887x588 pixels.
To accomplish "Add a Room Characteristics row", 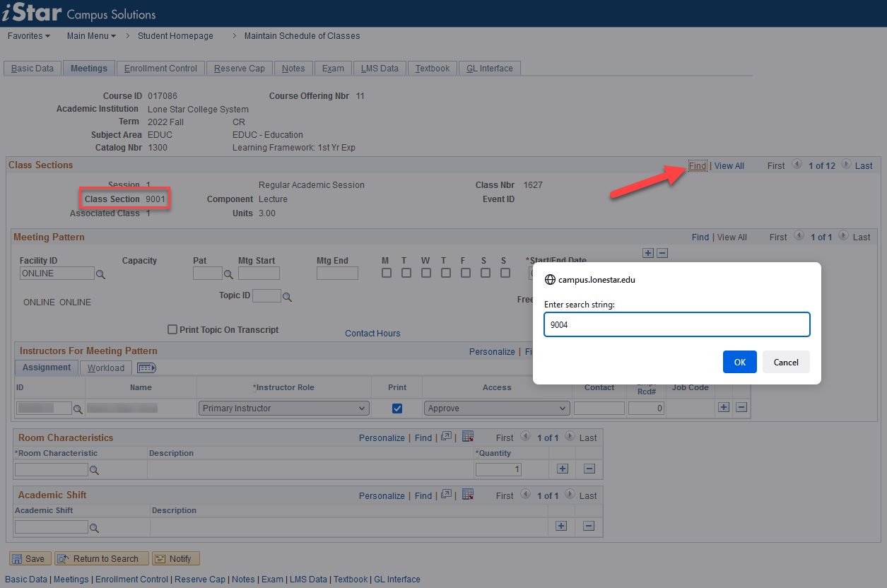I will click(x=563, y=469).
